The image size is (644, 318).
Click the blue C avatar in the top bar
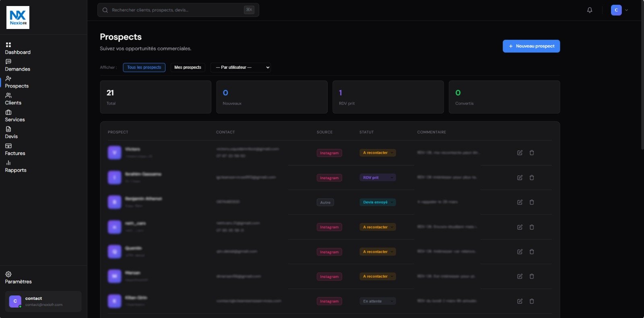click(x=616, y=10)
